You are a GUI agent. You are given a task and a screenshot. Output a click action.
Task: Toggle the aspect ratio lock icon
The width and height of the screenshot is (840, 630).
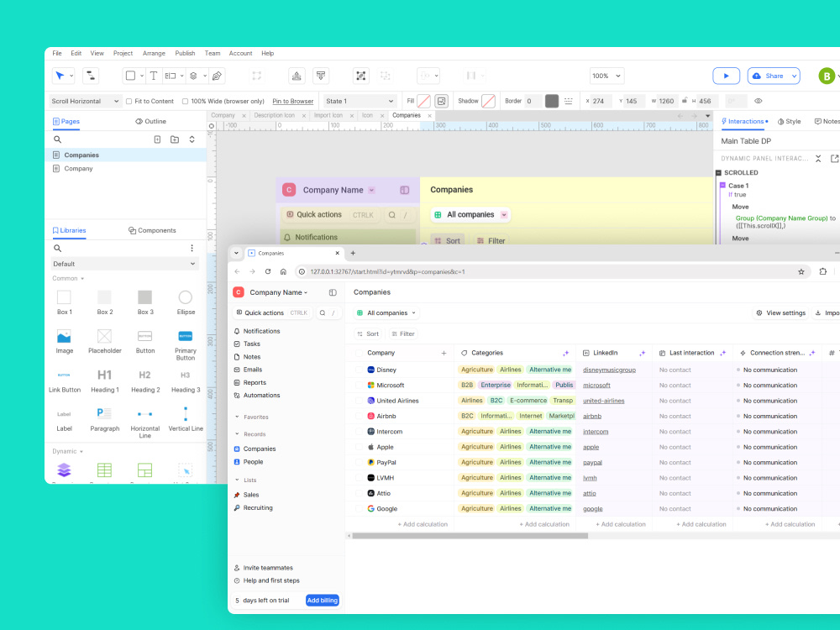pos(684,100)
